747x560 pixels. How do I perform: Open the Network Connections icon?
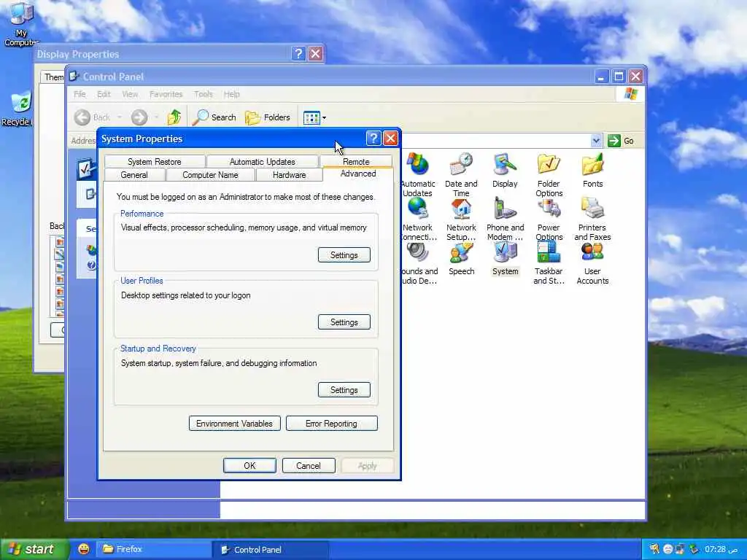click(x=418, y=219)
